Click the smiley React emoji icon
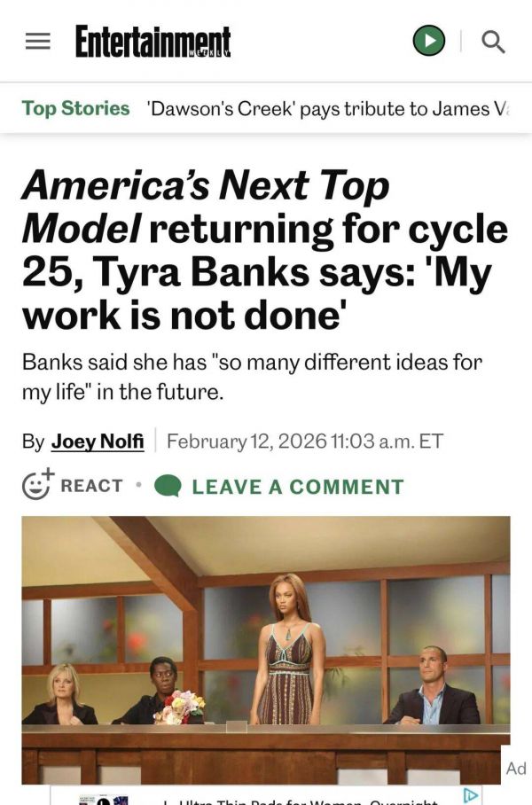Image resolution: width=532 pixels, height=805 pixels. coord(35,485)
